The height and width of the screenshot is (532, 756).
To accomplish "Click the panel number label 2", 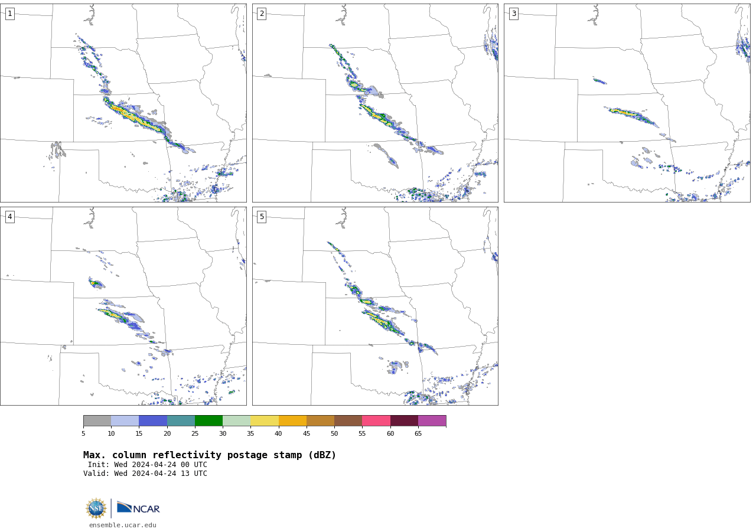I will tap(262, 14).
